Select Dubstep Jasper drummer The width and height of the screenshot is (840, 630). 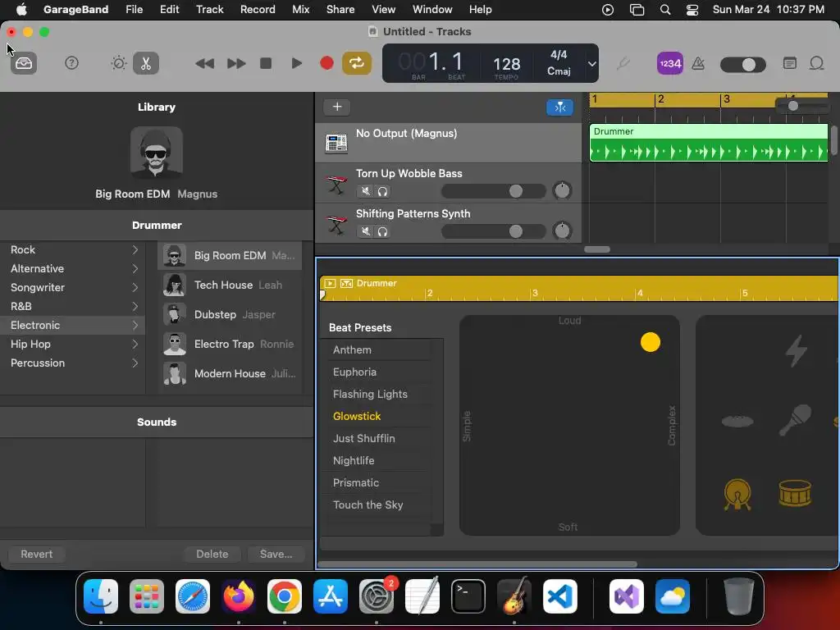(x=230, y=314)
